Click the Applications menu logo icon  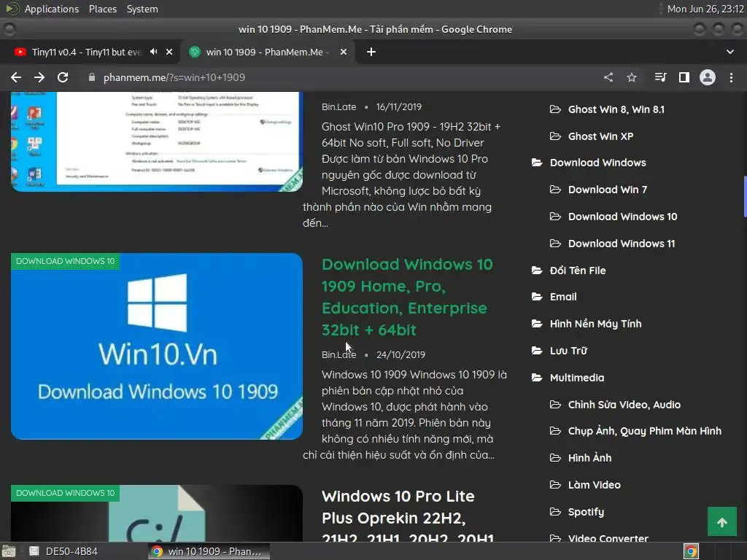tap(12, 9)
